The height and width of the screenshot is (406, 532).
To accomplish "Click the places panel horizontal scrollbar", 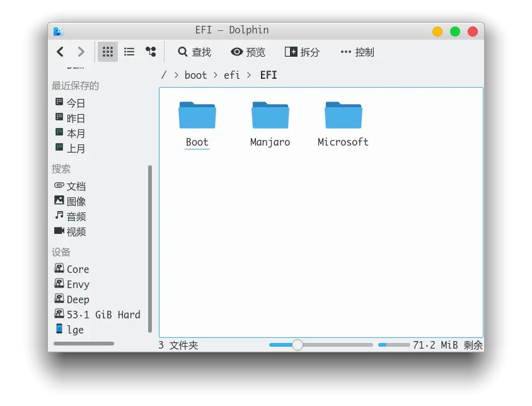I will point(84,344).
